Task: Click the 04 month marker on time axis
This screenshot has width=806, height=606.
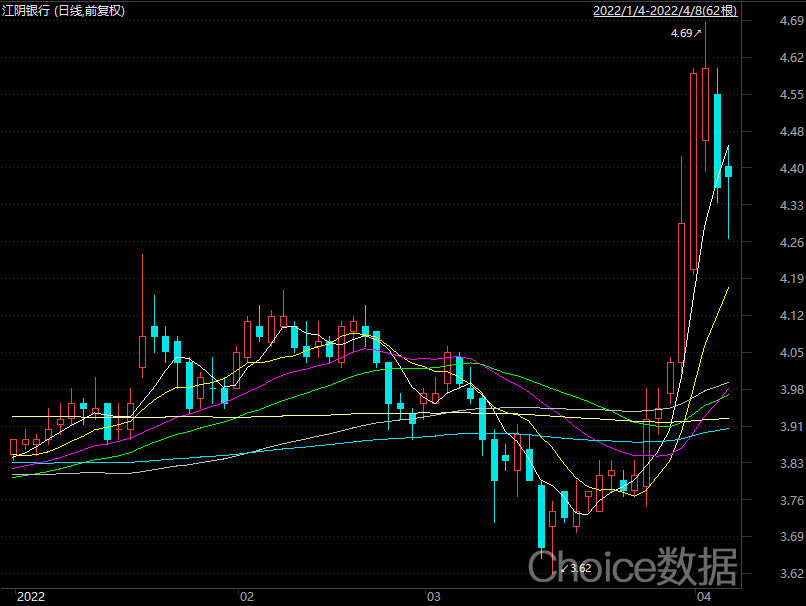Action: 704,596
